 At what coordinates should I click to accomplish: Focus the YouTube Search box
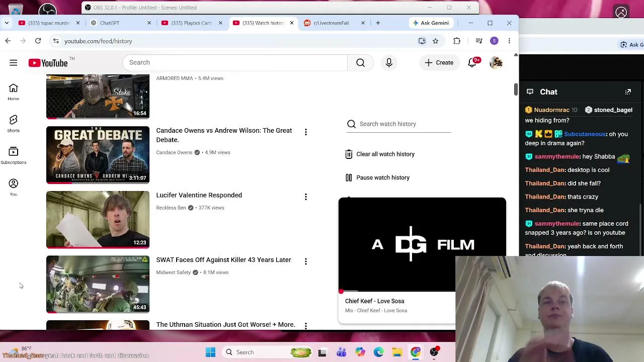tap(235, 63)
